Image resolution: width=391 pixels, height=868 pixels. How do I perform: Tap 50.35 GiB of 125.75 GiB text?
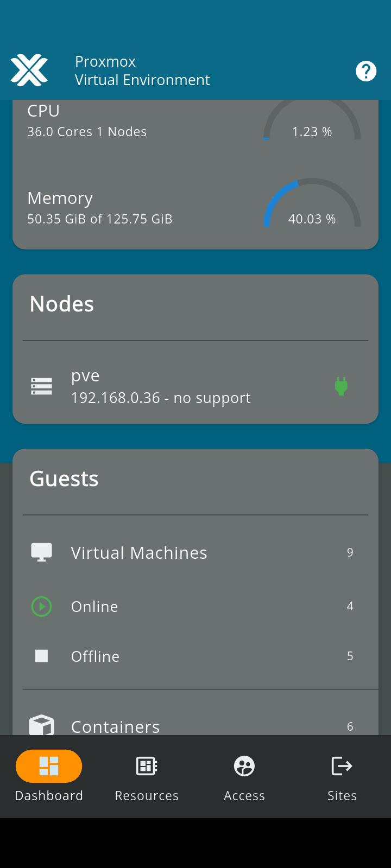click(100, 219)
